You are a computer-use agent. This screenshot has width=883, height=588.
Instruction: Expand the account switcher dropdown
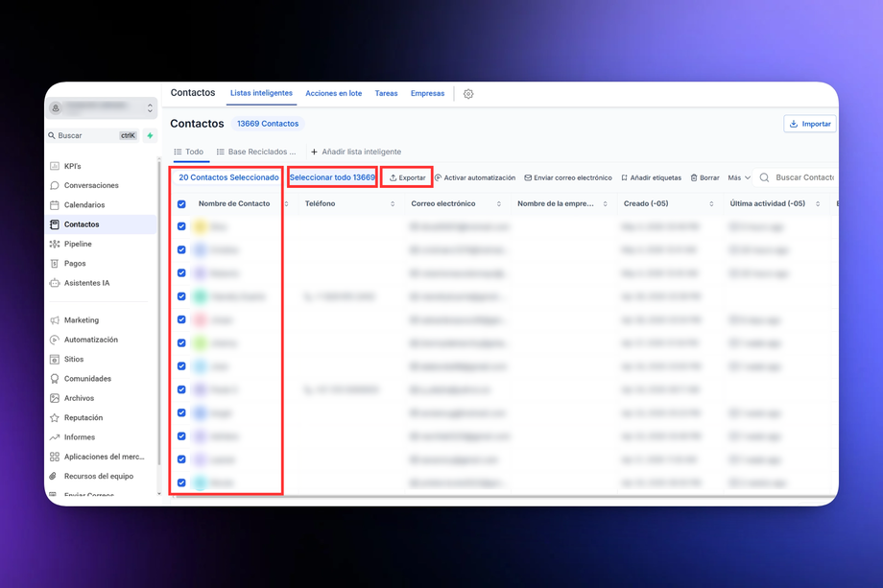[150, 108]
